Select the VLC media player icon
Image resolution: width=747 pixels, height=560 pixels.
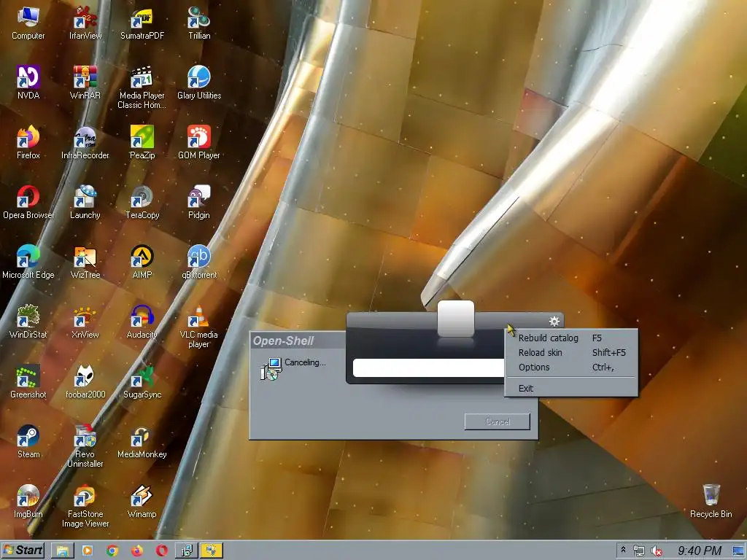199,327
